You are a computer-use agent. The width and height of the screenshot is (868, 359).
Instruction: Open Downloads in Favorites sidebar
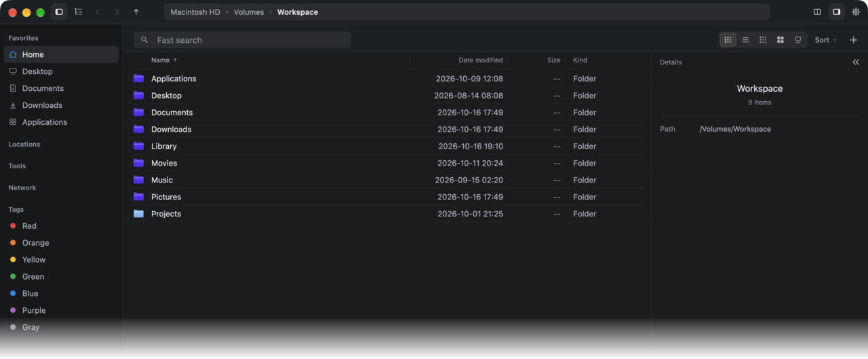(61, 105)
